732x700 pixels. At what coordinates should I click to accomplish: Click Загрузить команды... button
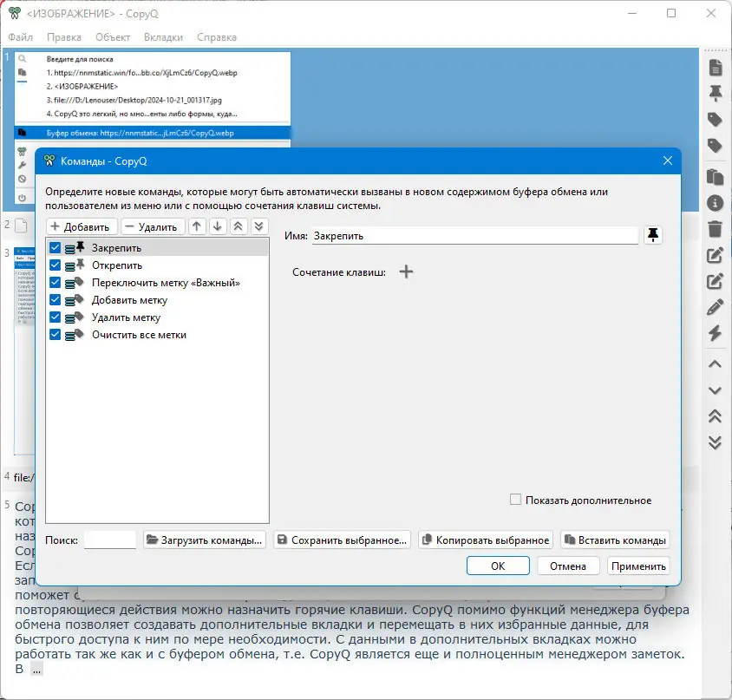pos(205,540)
